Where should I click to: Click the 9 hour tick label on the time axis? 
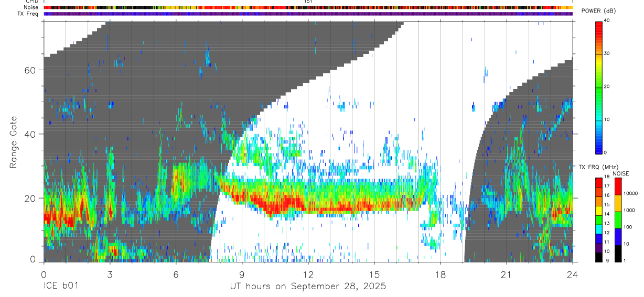242,274
